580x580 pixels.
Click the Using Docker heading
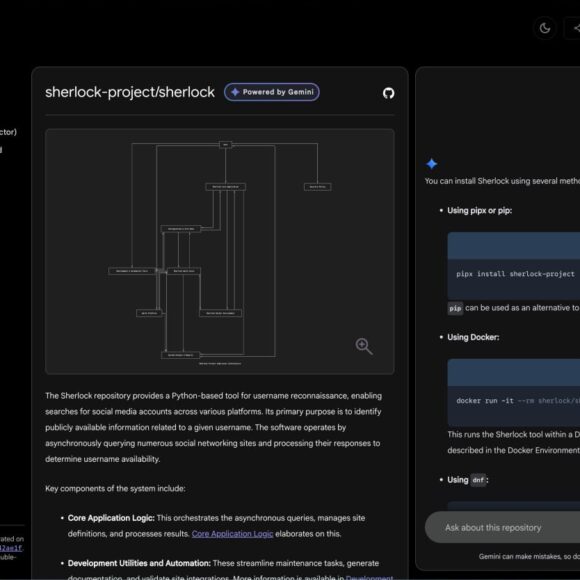point(473,337)
